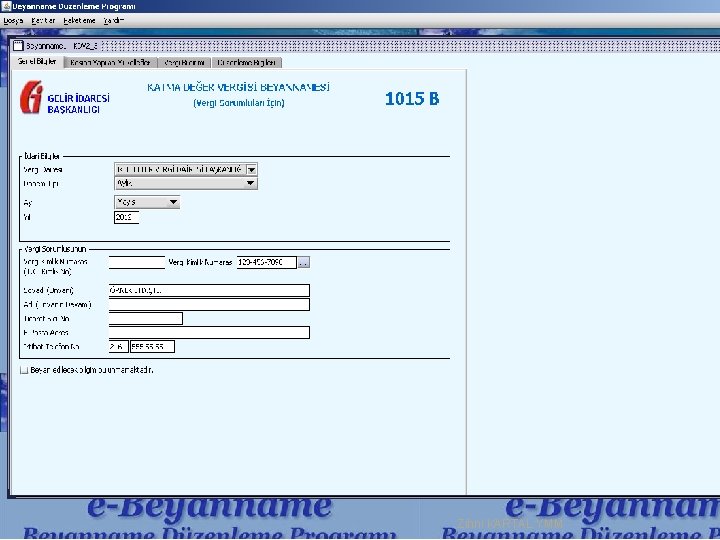The height and width of the screenshot is (540, 720).
Task: Click the 1015 B form code text
Action: click(412, 99)
